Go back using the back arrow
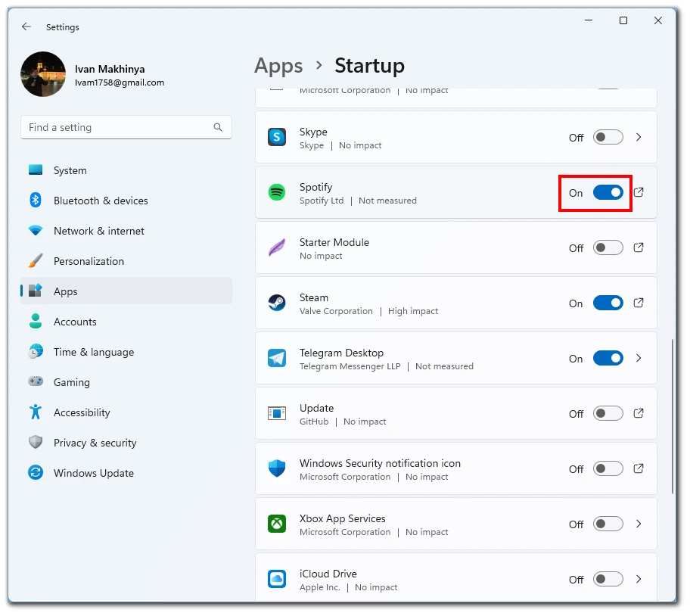 click(26, 26)
